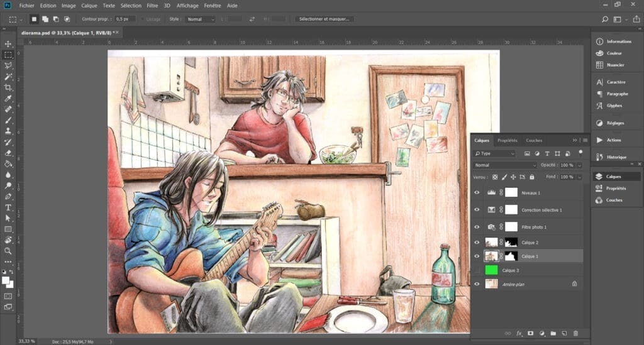Open the blending mode Normal dropdown

[x=505, y=165]
